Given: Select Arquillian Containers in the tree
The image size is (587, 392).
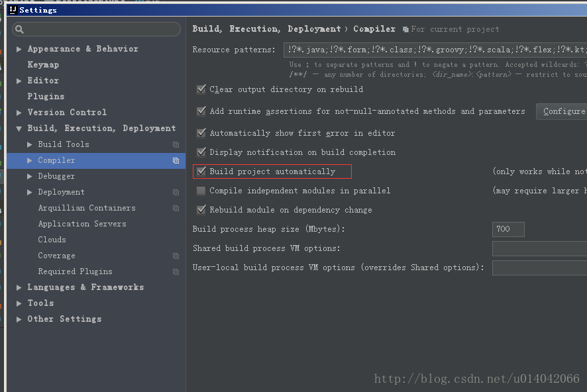Looking at the screenshot, I should coord(87,208).
